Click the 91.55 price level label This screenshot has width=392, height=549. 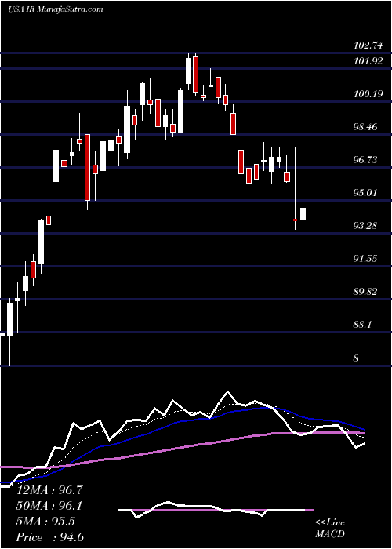coord(365,259)
